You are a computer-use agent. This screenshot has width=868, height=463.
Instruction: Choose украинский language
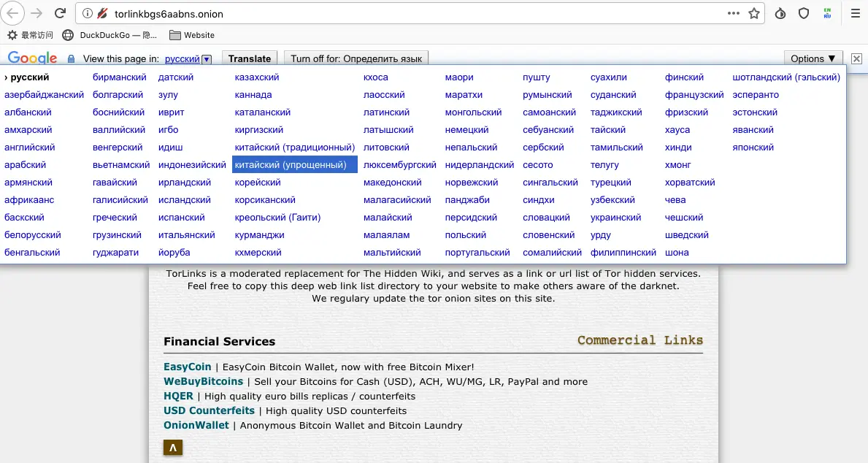[615, 217]
